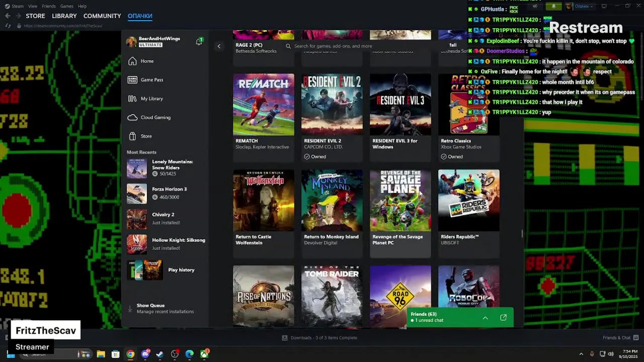Click Show Queue manage installations

(165, 308)
